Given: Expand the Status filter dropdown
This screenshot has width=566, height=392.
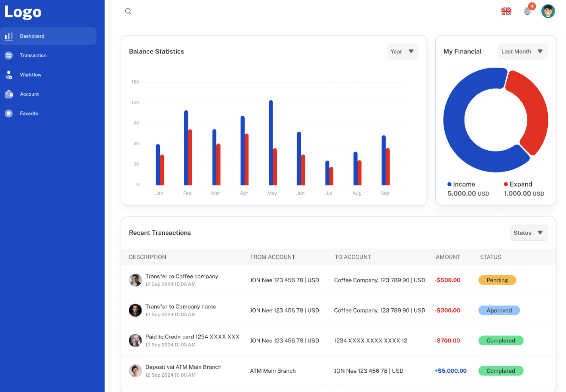Looking at the screenshot, I should [529, 233].
